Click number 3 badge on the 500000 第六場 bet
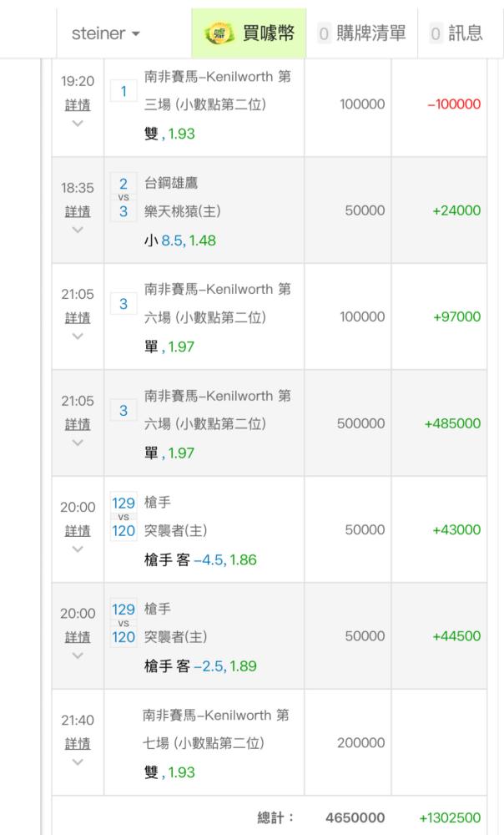 point(123,410)
